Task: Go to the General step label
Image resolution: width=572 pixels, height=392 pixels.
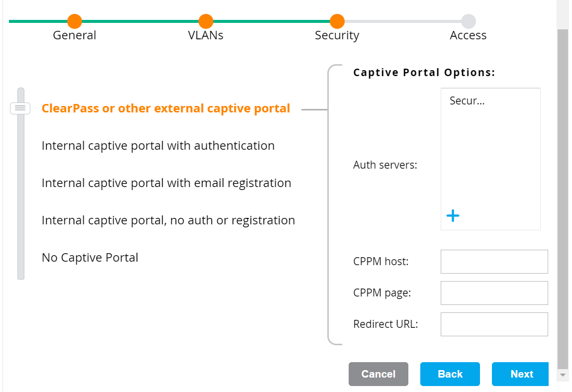Action: [75, 36]
